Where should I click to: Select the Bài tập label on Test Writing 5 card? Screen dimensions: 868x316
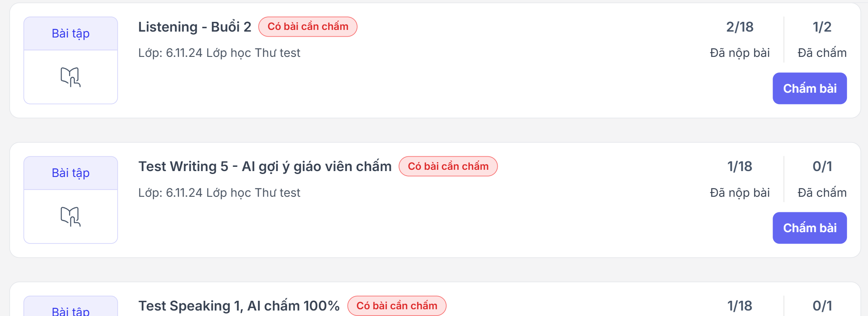(70, 173)
